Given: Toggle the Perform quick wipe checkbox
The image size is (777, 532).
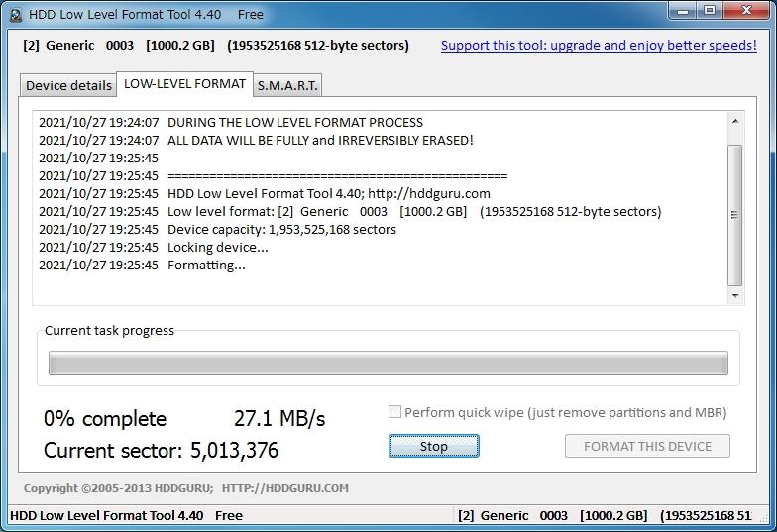Looking at the screenshot, I should [394, 412].
